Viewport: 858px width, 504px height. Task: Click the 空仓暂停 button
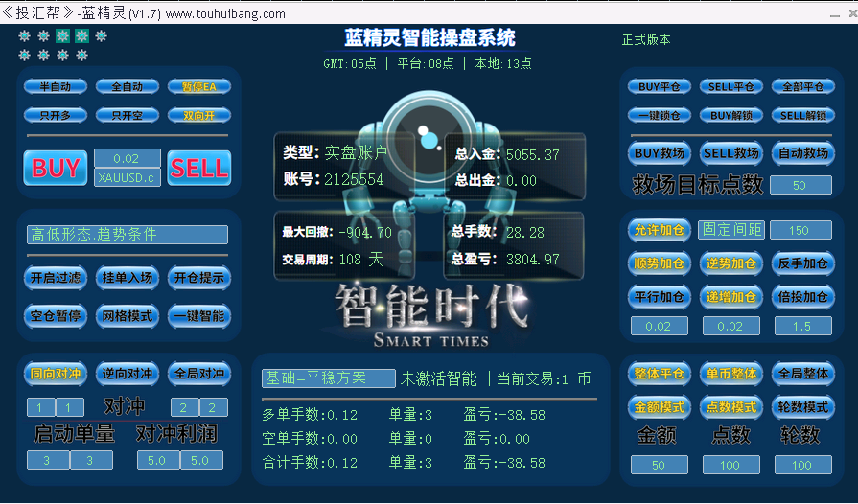click(x=56, y=316)
